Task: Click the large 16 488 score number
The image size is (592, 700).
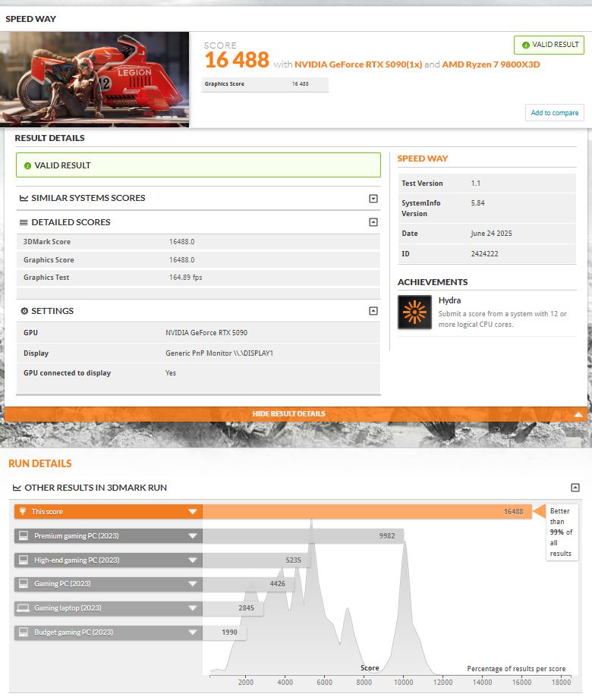Action: click(x=237, y=60)
